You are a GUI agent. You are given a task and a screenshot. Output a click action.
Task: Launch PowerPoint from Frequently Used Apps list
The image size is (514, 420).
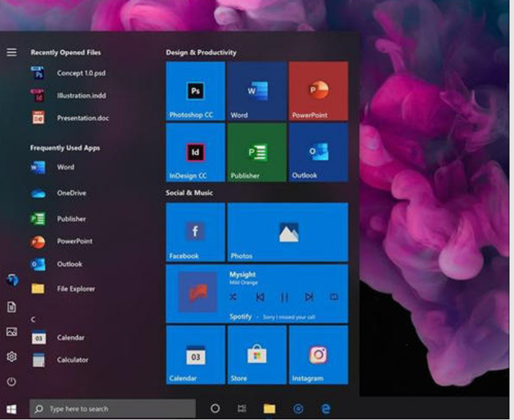pos(62,242)
